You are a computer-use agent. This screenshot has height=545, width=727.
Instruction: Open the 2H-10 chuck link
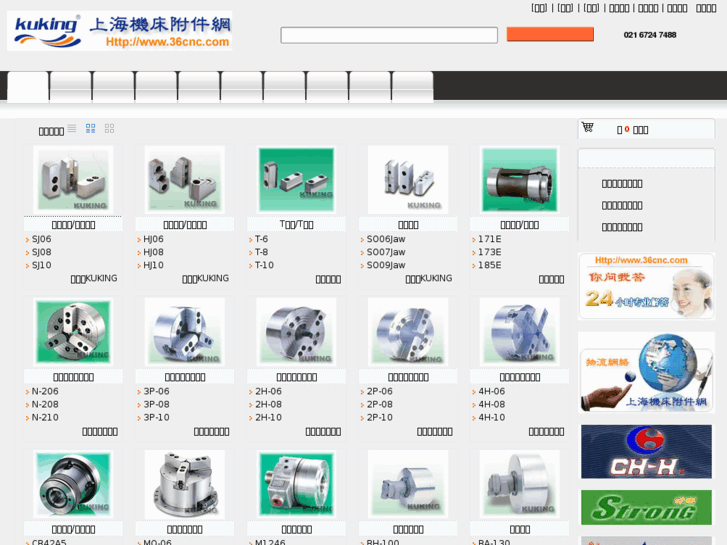coord(268,417)
